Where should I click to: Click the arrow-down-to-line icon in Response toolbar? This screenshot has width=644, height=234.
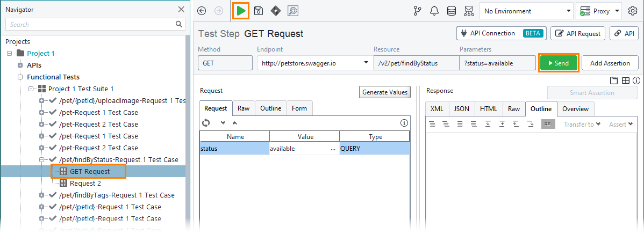488,124
